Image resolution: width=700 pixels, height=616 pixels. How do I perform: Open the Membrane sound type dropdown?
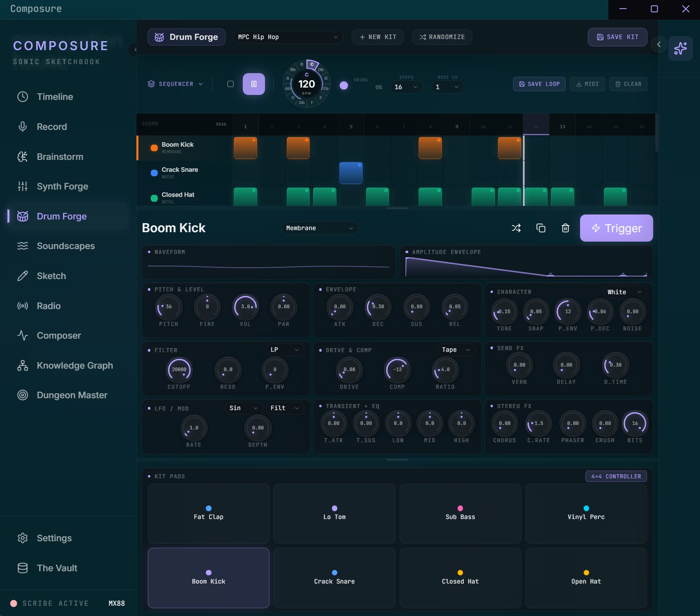[x=320, y=228]
